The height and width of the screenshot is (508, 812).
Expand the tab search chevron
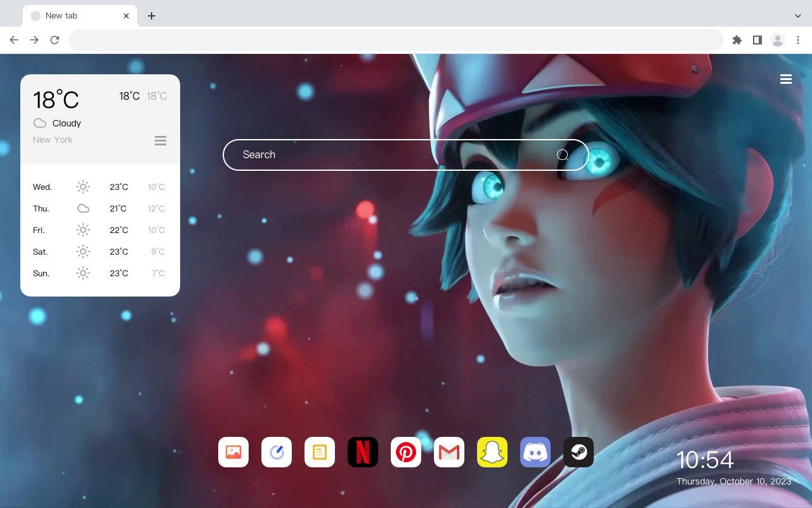[x=798, y=16]
